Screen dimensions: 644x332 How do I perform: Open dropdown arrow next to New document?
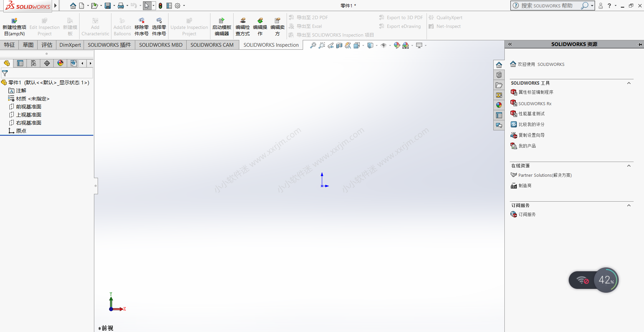point(88,6)
